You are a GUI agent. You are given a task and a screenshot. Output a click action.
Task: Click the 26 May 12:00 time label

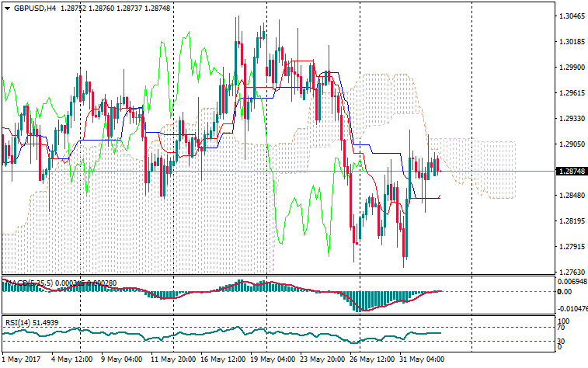pyautogui.click(x=372, y=359)
